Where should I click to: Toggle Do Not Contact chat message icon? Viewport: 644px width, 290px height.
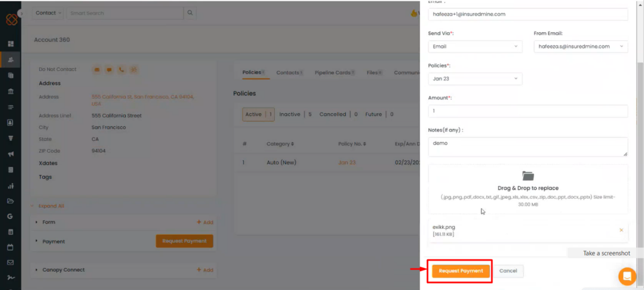click(x=109, y=70)
